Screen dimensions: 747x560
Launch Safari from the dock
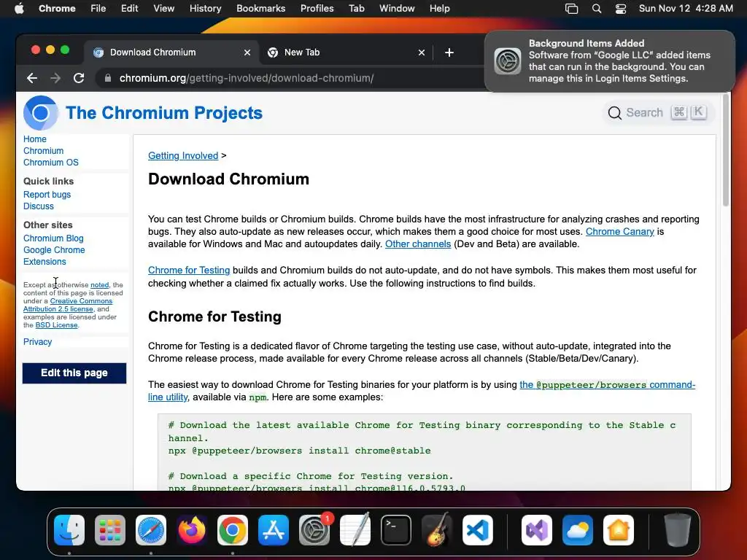151,530
